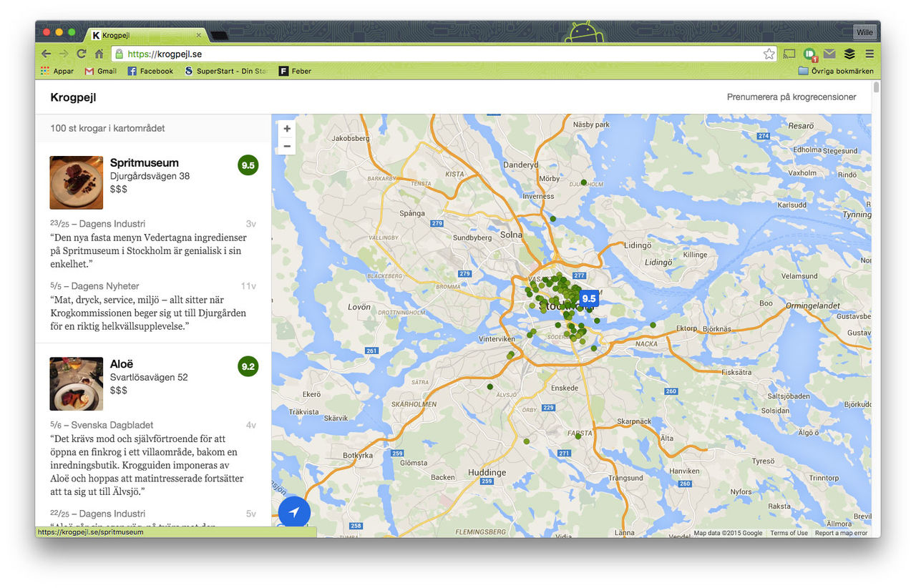Click the browser forward arrow

click(64, 54)
